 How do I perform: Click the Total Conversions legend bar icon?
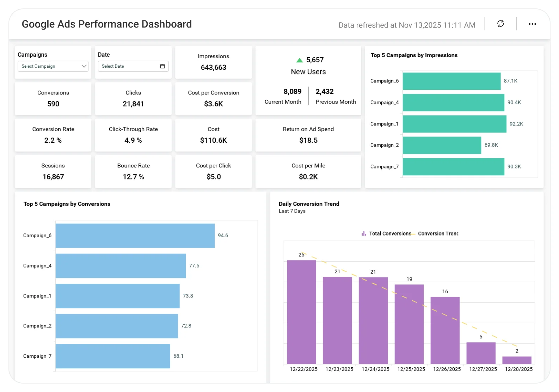tap(364, 233)
